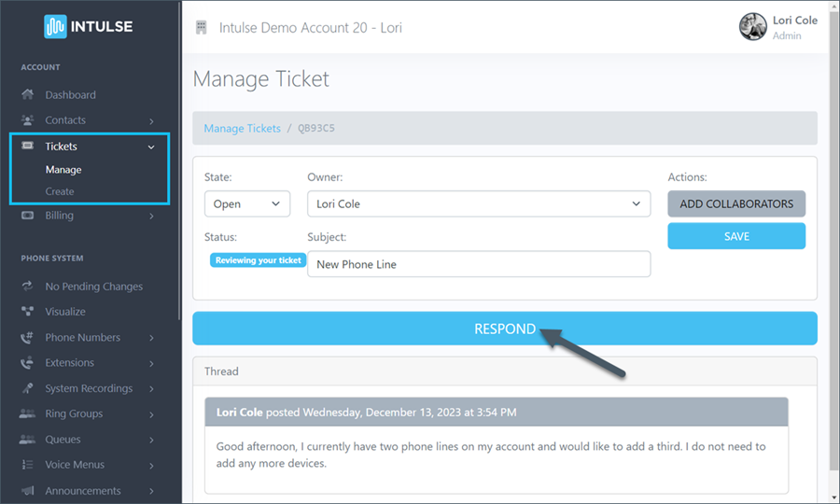The image size is (840, 504).
Task: Expand the Extensions submenu chevron
Action: pos(151,363)
